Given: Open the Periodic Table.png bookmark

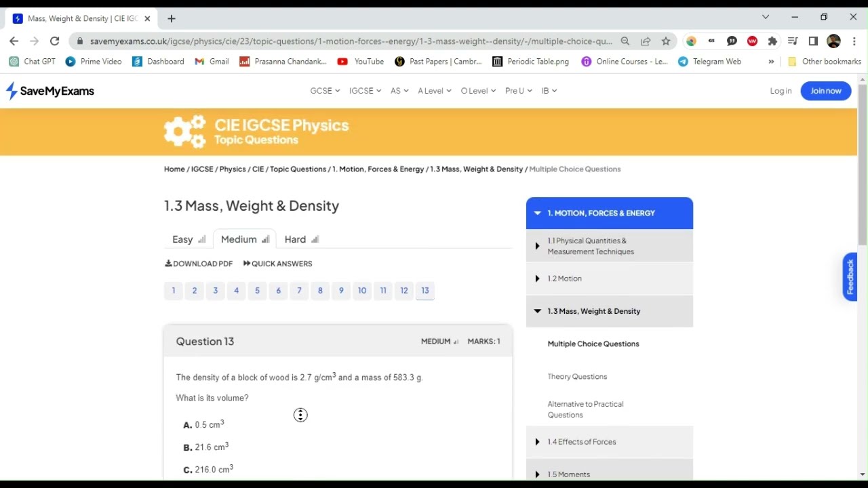Looking at the screenshot, I should 531,62.
